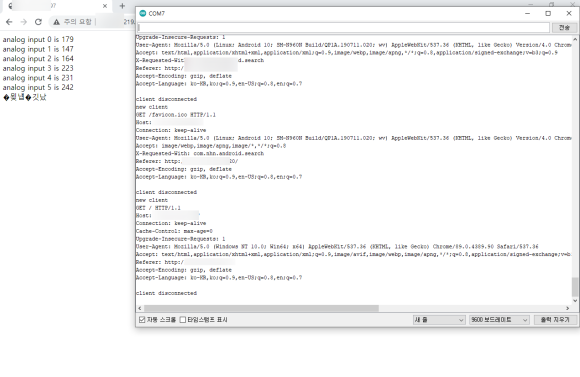Screen dimensions: 580x377
Task: Click text 'analog input 3 is 223'
Action: click(x=38, y=68)
